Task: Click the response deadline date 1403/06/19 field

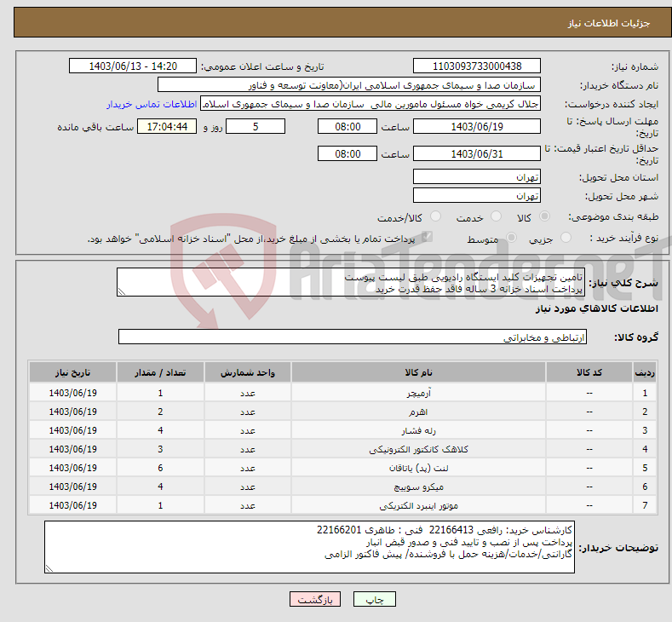Action: (477, 126)
